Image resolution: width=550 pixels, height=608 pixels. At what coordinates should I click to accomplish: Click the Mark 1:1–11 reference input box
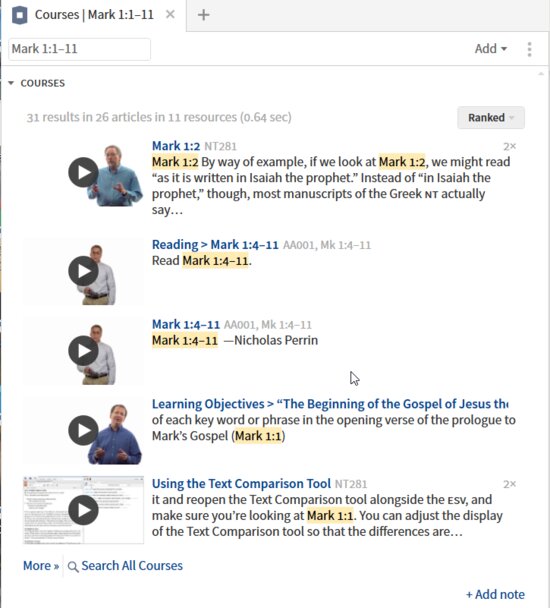click(x=80, y=49)
